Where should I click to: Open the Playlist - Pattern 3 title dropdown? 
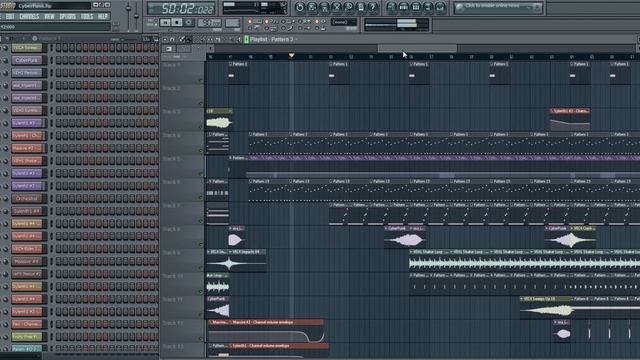point(273,40)
